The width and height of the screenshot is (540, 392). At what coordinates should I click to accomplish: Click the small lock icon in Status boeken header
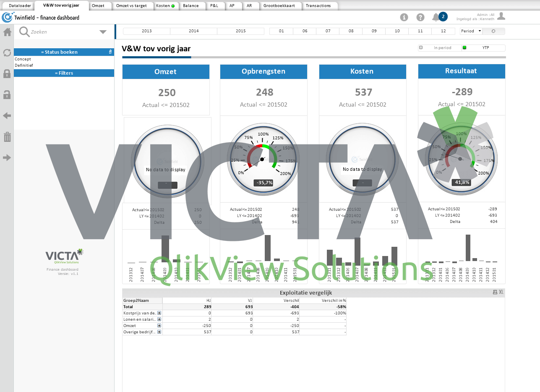click(x=110, y=52)
